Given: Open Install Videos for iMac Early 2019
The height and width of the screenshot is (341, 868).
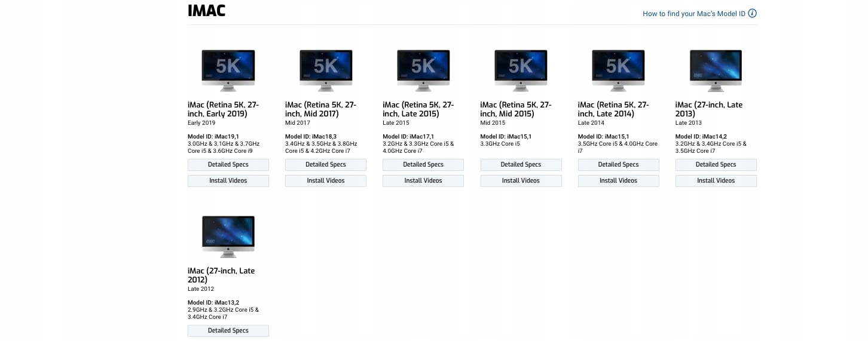Looking at the screenshot, I should tap(228, 181).
